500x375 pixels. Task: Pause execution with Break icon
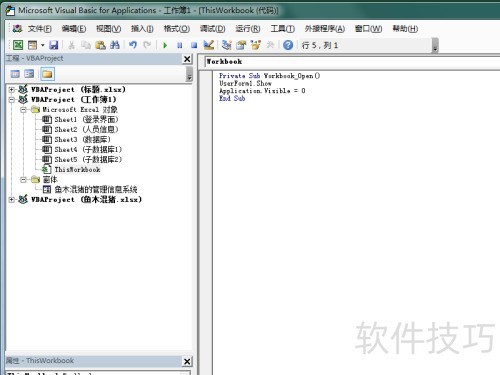(x=180, y=45)
